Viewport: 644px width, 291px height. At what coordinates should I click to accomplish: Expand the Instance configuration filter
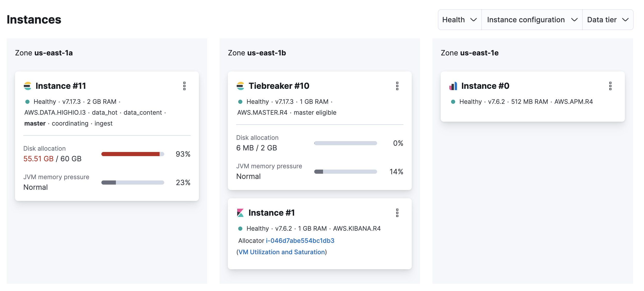531,19
